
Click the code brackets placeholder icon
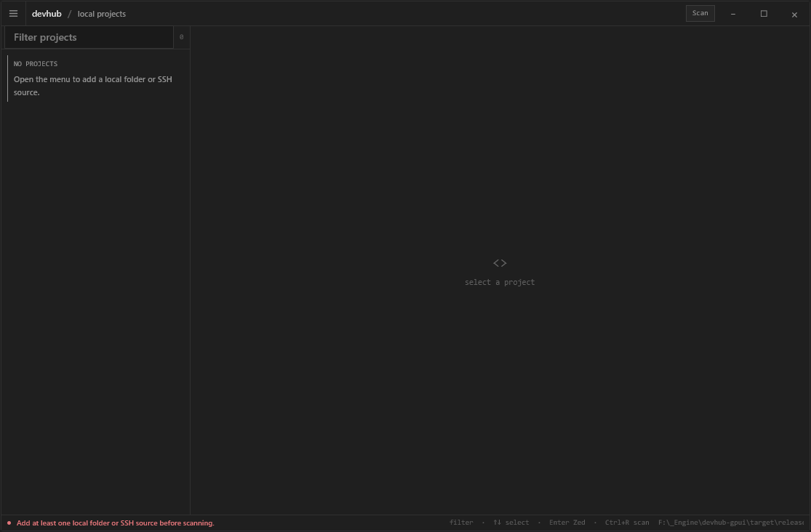click(500, 263)
